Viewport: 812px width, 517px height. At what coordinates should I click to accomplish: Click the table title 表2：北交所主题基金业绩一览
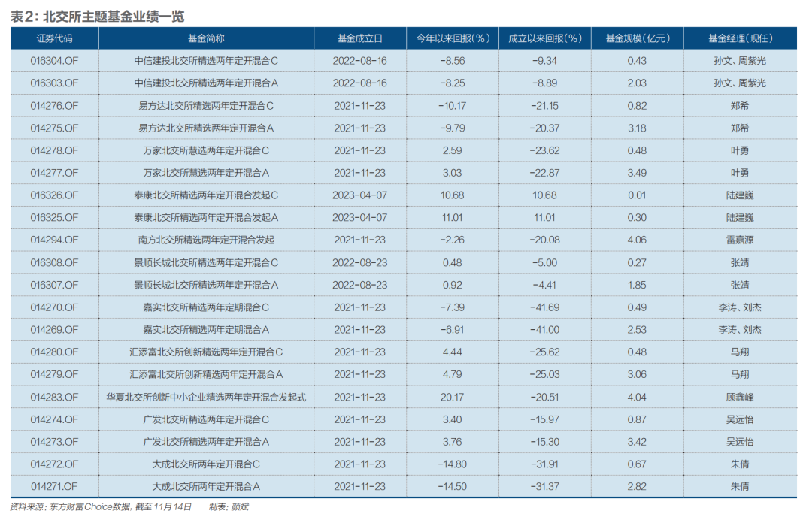(97, 17)
